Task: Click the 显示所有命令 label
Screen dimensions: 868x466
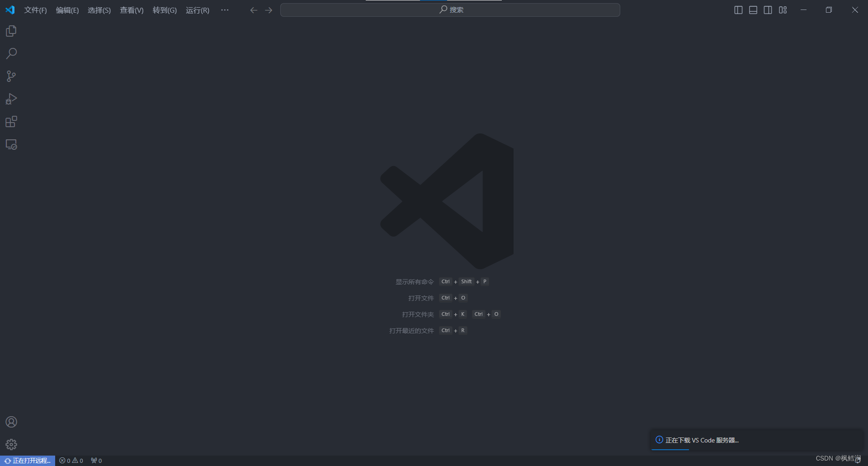Action: click(415, 282)
